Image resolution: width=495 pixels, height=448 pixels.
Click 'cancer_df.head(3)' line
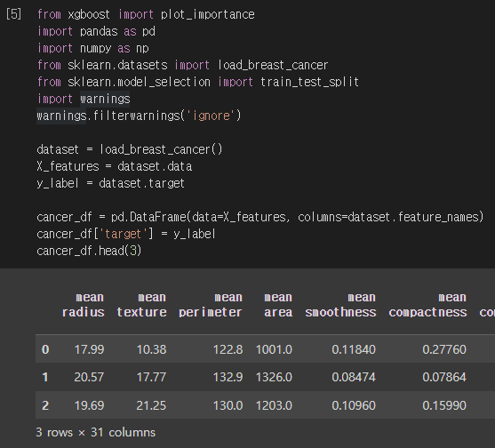[89, 251]
